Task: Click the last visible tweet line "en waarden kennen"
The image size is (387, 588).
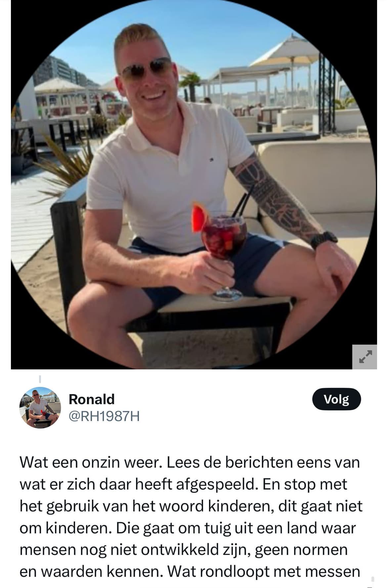Action: [190, 572]
